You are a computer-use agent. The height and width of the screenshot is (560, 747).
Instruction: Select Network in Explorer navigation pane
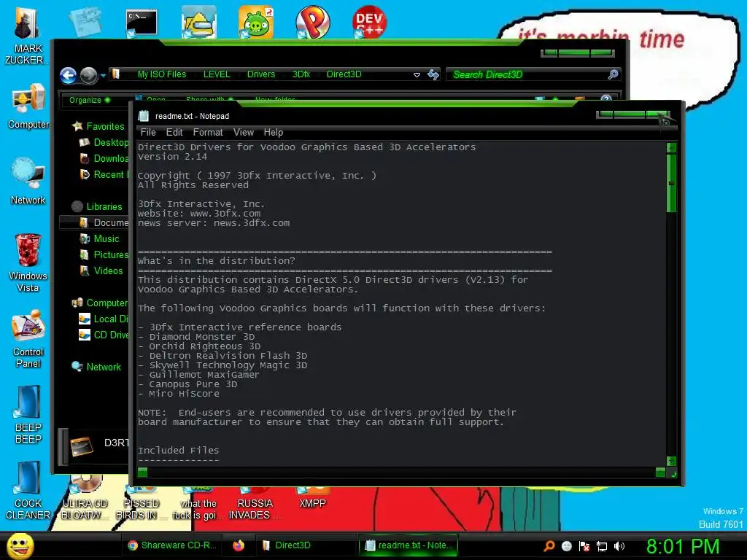pos(97,367)
